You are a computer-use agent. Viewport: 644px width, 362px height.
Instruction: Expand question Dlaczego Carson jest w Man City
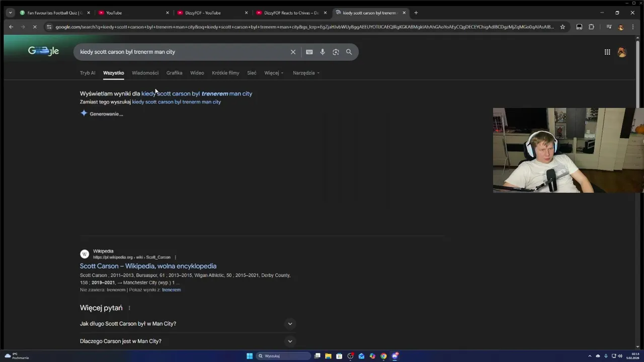coord(188,341)
